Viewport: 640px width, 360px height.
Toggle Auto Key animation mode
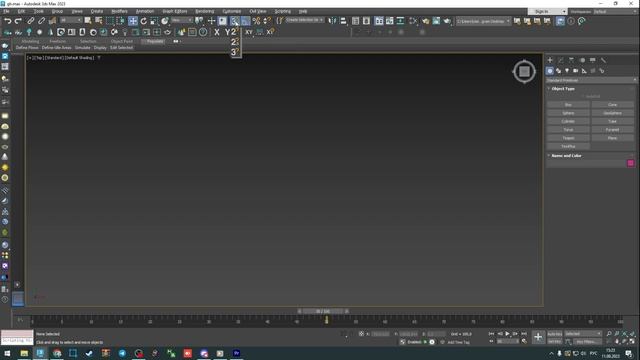click(555, 334)
